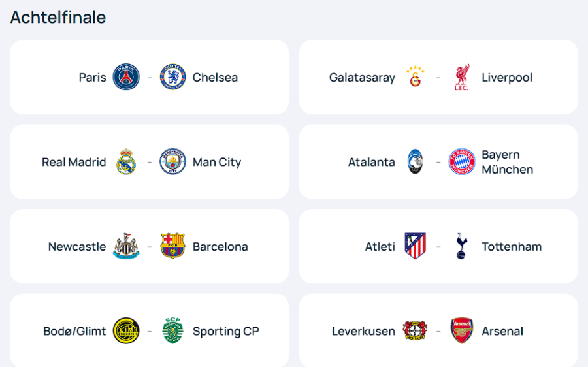Viewport: 588px width, 367px height.
Task: Click the Chelsea club crest
Action: pyautogui.click(x=173, y=77)
